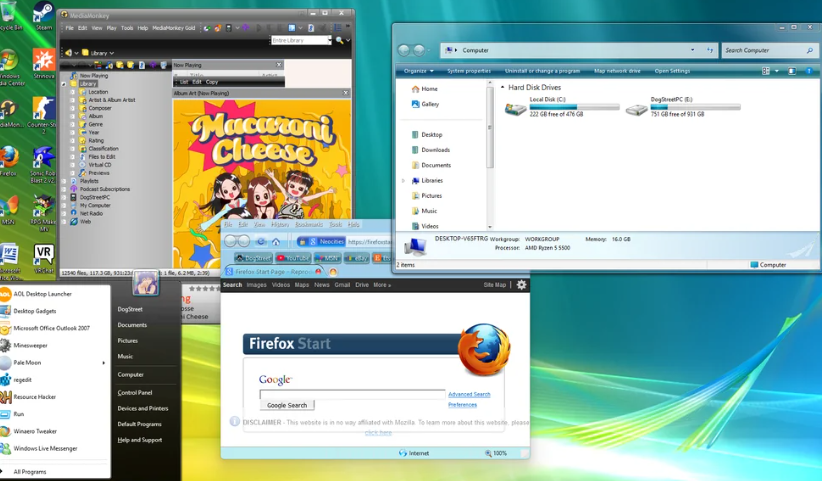
Task: Click the Google search input field
Action: pyautogui.click(x=352, y=395)
